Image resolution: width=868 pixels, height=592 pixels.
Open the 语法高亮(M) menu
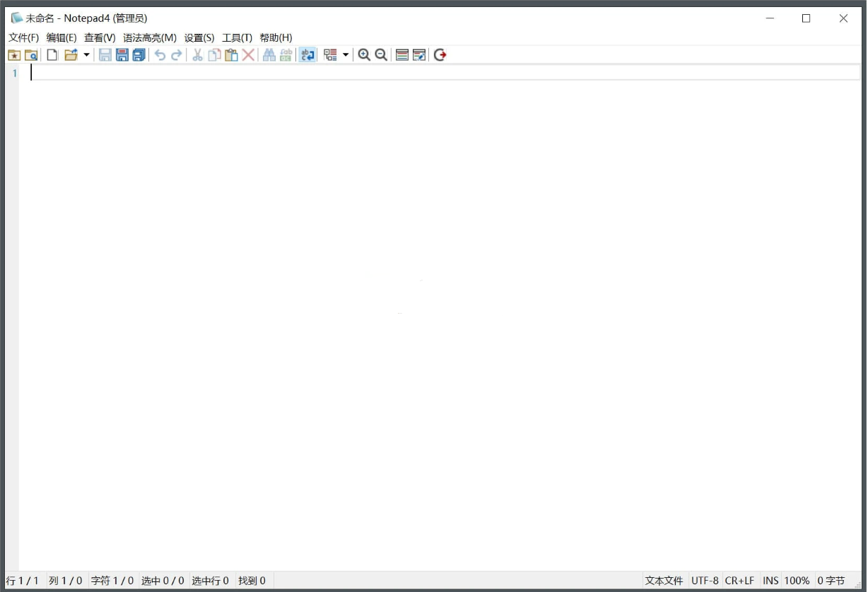click(x=148, y=37)
